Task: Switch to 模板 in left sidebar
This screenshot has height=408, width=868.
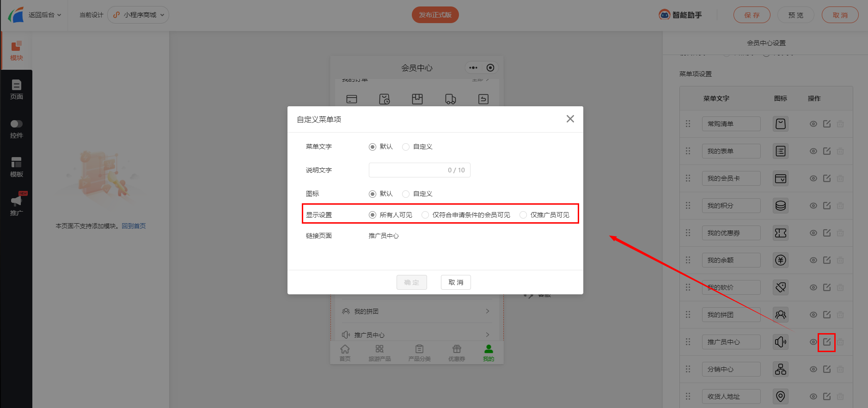Action: point(17,167)
